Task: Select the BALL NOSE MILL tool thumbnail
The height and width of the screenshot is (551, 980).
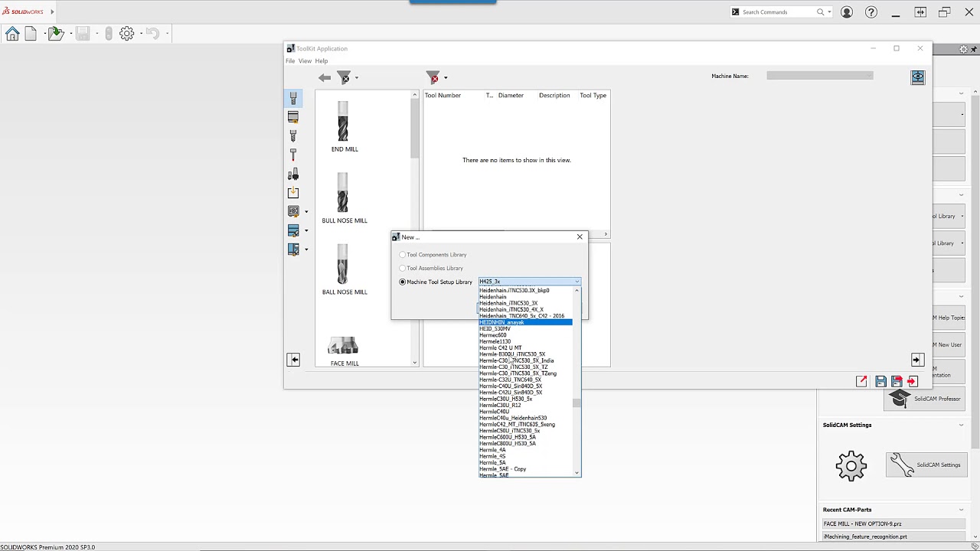Action: (x=344, y=265)
